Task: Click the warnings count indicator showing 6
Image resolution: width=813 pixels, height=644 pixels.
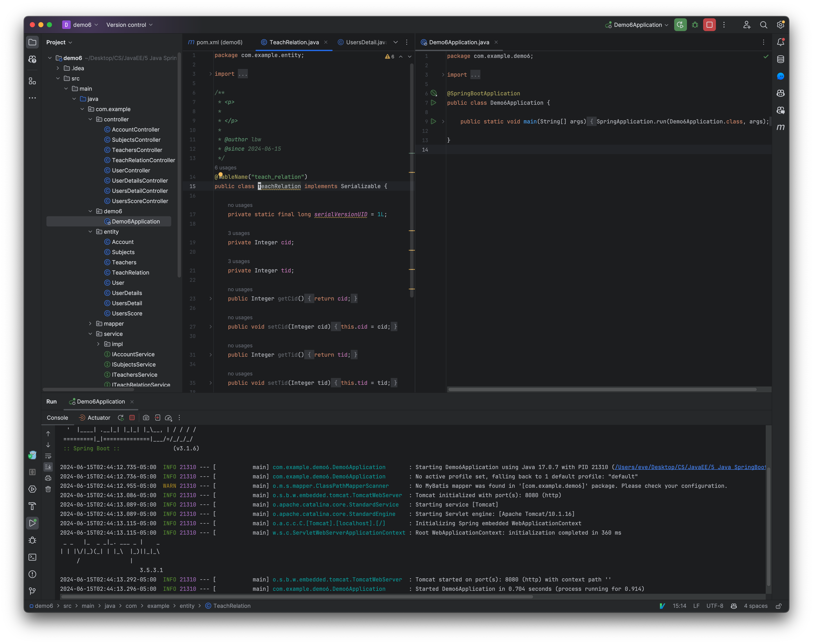Action: point(390,57)
